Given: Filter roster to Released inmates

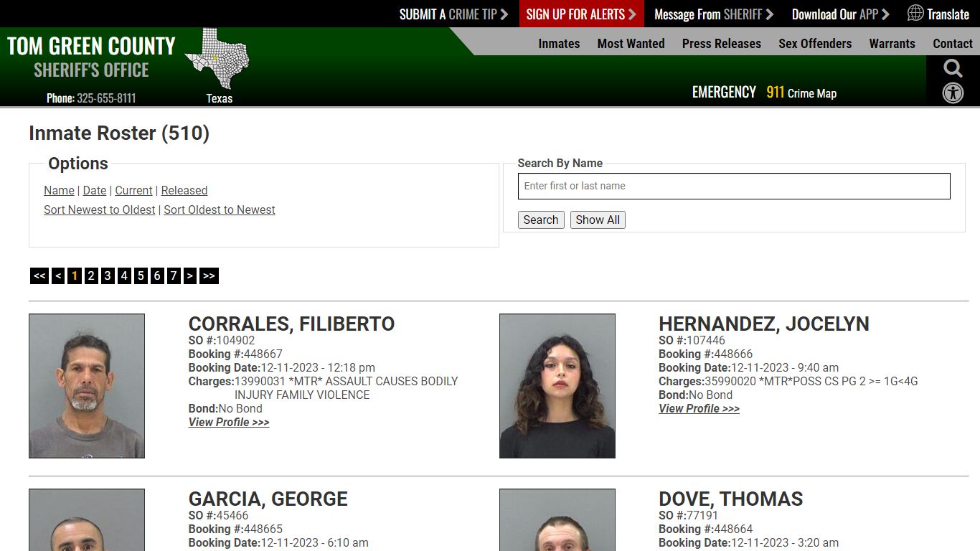Looking at the screenshot, I should (184, 190).
